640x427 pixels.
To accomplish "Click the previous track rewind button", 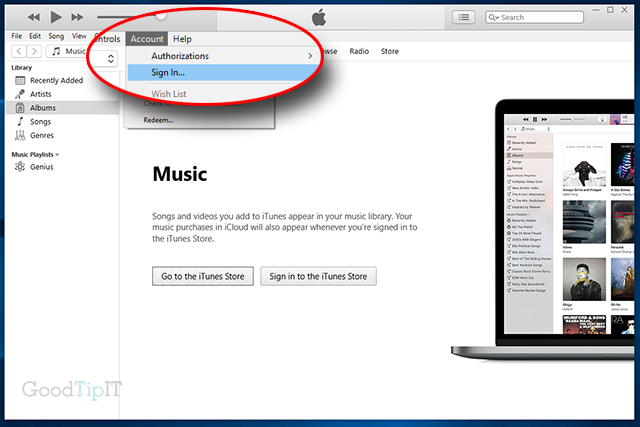I will coord(33,17).
